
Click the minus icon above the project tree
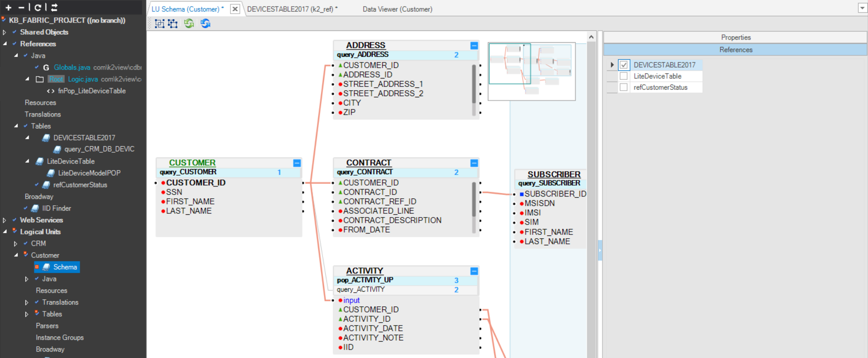[21, 8]
